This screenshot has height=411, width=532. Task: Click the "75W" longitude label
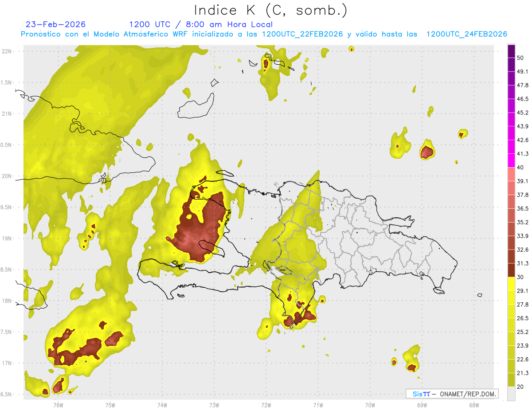point(110,405)
